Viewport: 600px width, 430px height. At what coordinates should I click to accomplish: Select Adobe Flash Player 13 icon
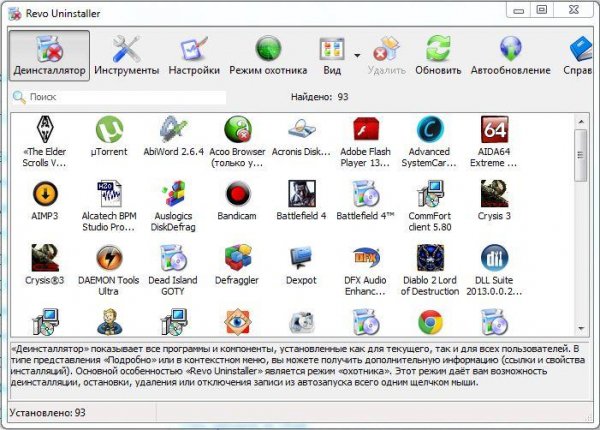[366, 129]
